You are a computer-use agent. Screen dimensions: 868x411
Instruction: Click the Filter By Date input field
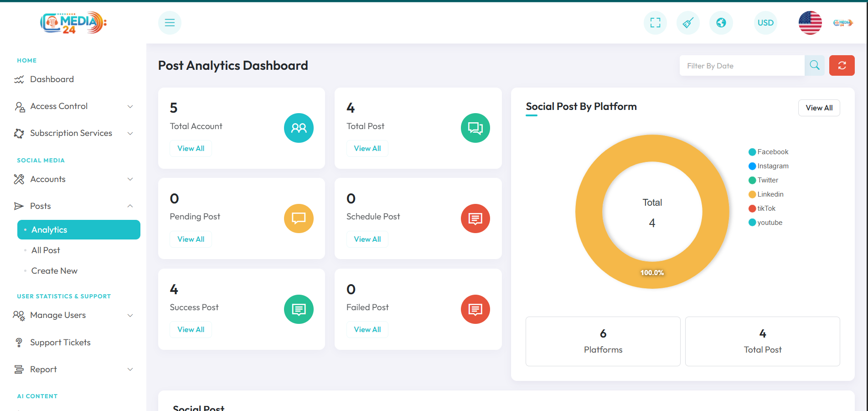click(x=741, y=66)
